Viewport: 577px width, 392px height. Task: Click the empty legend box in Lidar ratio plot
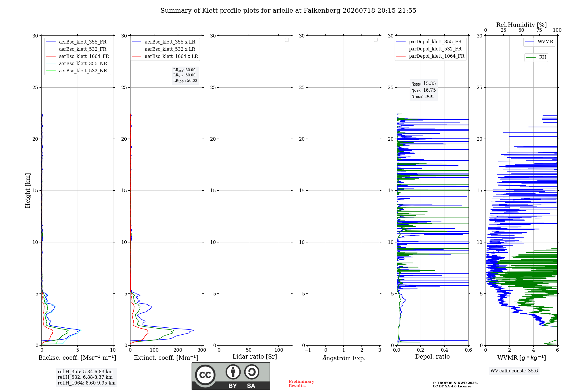(287, 40)
